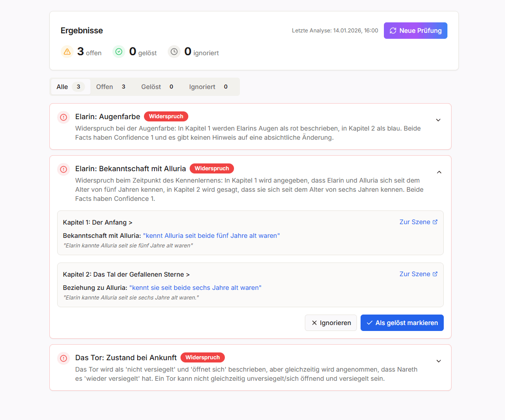Click the external link icon in Kapitel 1 card
505x420 pixels.
(x=435, y=222)
